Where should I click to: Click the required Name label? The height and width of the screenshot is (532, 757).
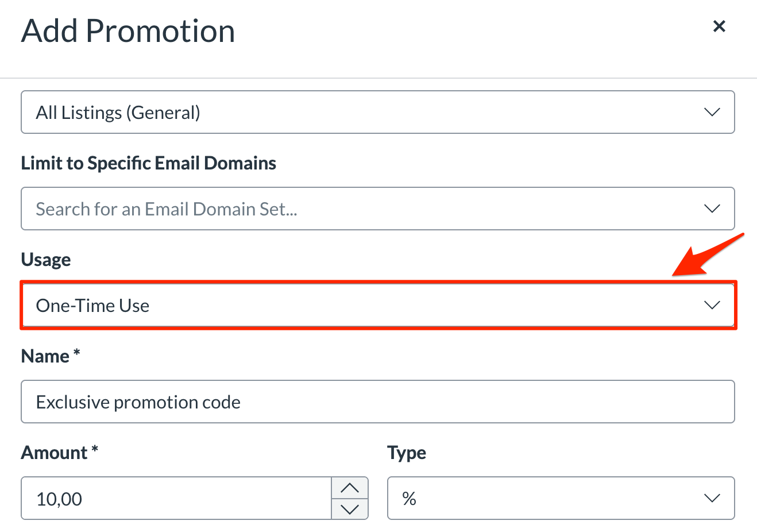tap(50, 356)
